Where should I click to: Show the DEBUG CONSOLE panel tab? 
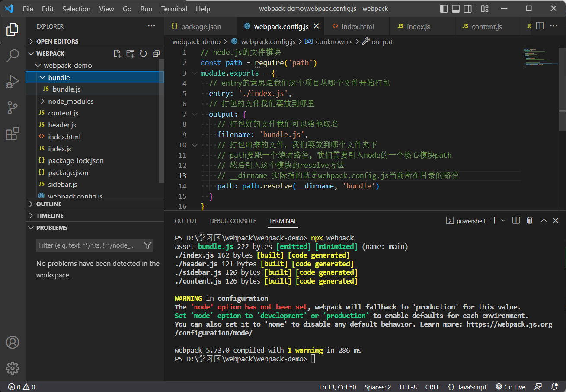[233, 221]
